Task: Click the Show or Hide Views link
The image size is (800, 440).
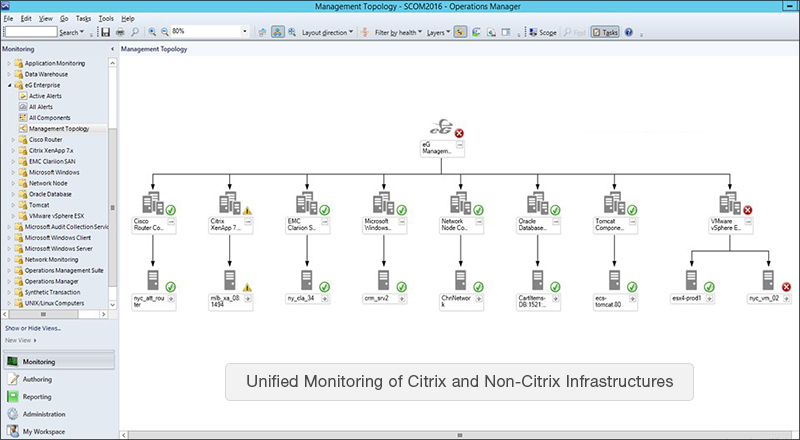Action: (x=33, y=328)
